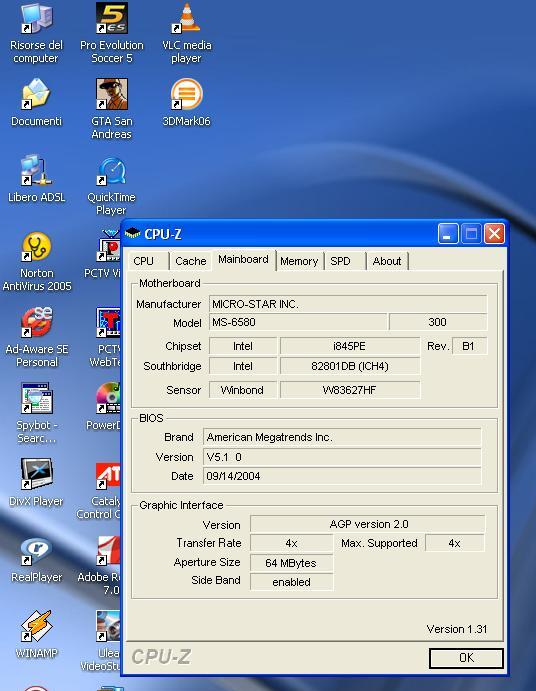This screenshot has height=691, width=536.
Task: Select Adobe Reader 7.0 desktop icon
Action: pos(108,551)
